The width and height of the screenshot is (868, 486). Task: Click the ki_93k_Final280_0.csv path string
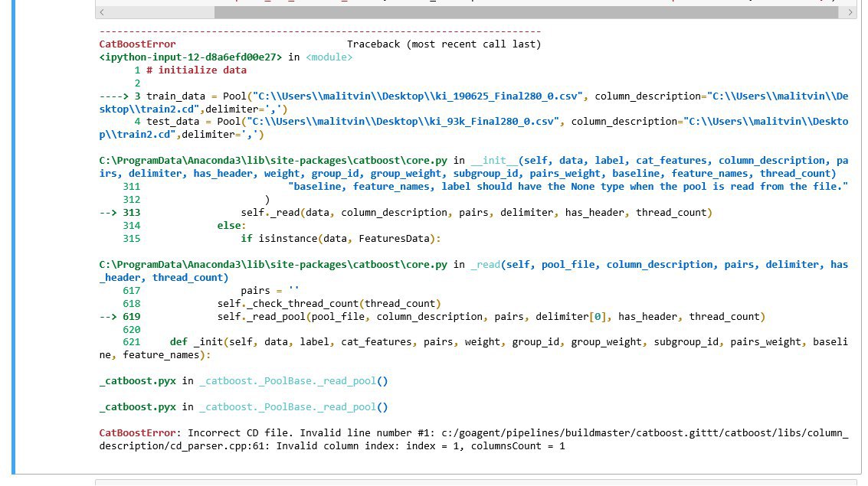[403, 122]
